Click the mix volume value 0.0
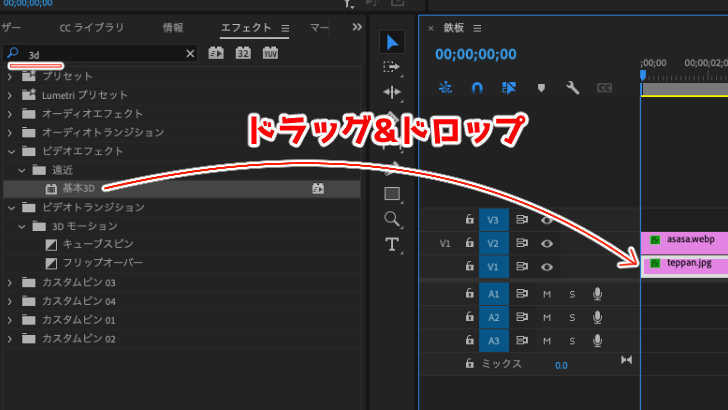728x410 pixels. click(x=561, y=365)
